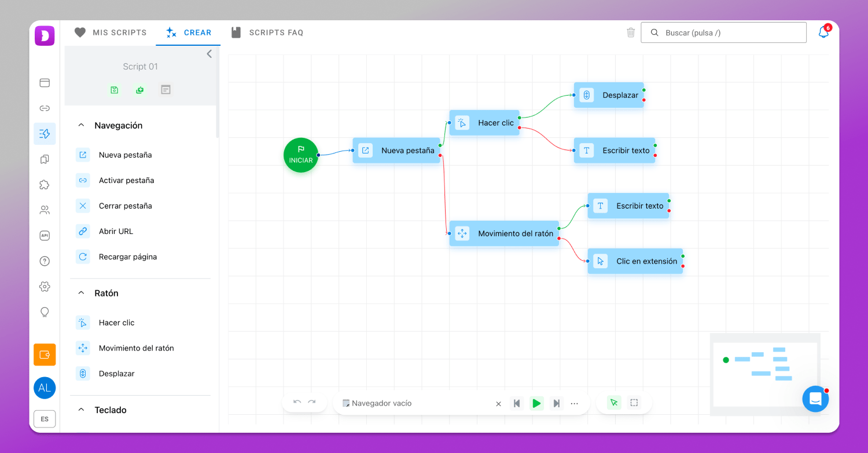The image size is (868, 453).
Task: Switch to the Mis Scripts tab
Action: click(111, 32)
